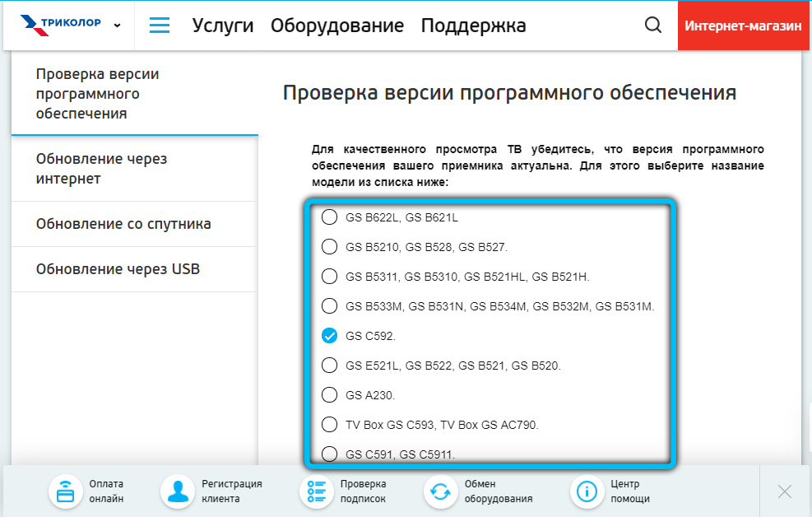Open the help center info icon
Image resolution: width=812 pixels, height=517 pixels.
(587, 492)
